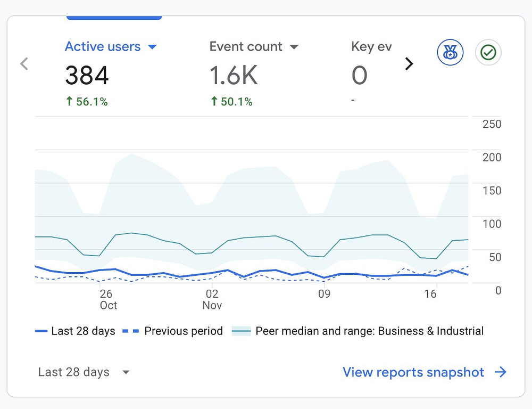Click the right chevron to show next metrics
The height and width of the screenshot is (409, 532).
pos(409,64)
